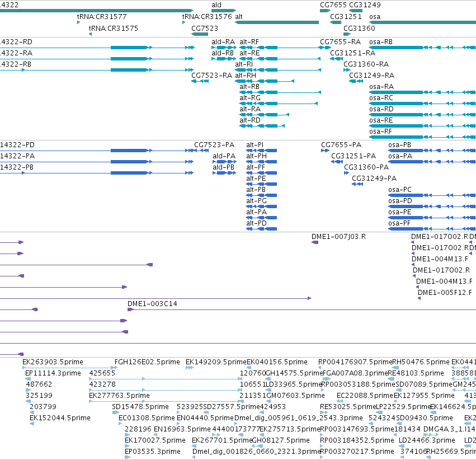Click the CG31360-RA transcript label
The width and height of the screenshot is (476, 460).
(366, 64)
